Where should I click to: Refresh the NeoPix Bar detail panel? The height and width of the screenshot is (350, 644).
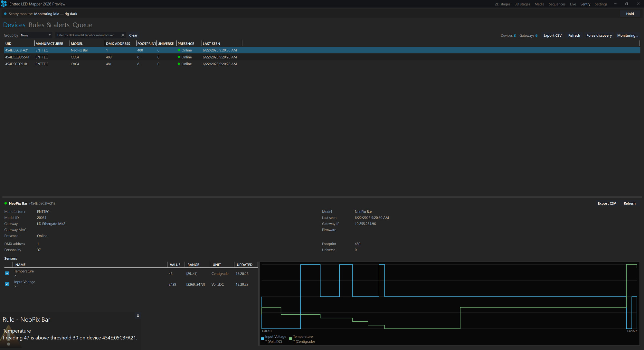tap(630, 203)
